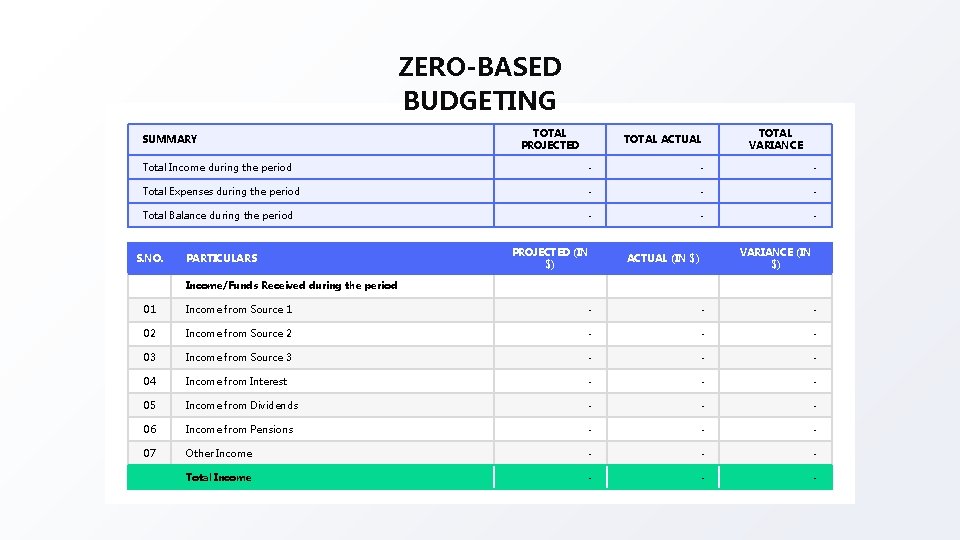The image size is (960, 540).
Task: Click projected value for Income from Interest
Action: pyautogui.click(x=550, y=381)
